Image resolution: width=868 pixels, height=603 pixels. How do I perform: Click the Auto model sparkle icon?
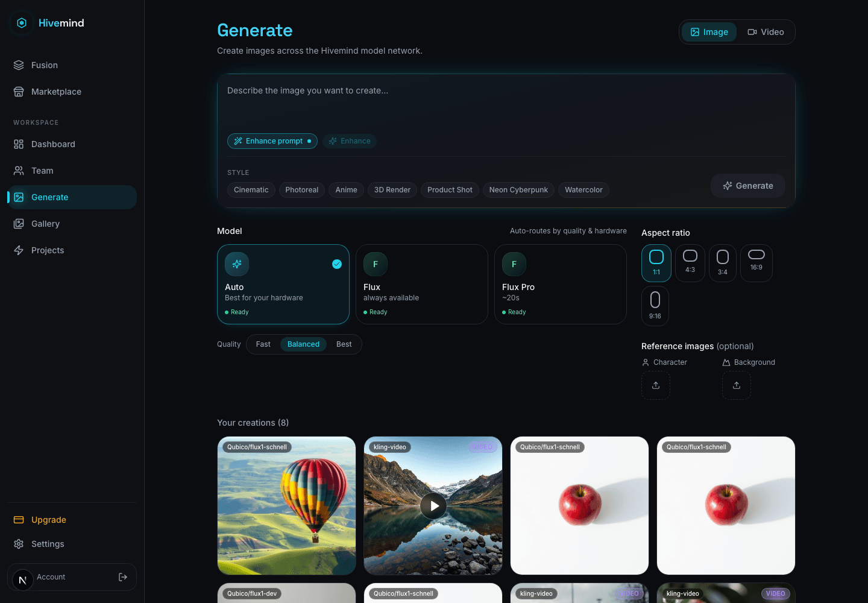[x=237, y=264]
